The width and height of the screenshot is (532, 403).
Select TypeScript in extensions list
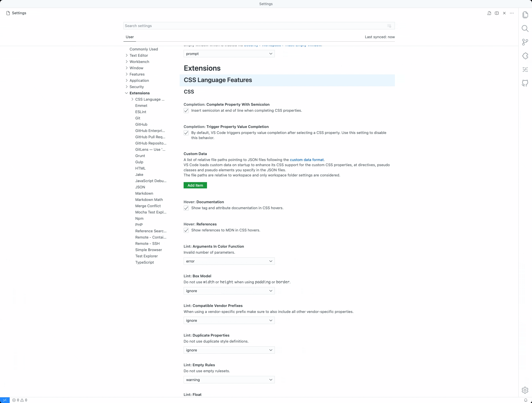click(x=145, y=262)
